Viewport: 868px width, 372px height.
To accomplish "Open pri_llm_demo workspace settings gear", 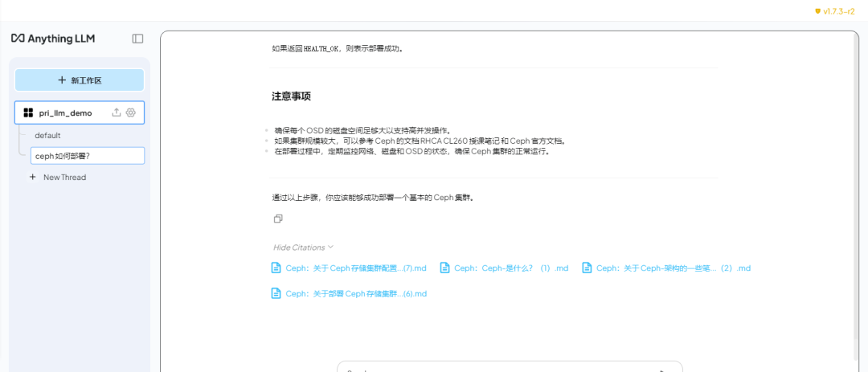I will click(x=131, y=112).
